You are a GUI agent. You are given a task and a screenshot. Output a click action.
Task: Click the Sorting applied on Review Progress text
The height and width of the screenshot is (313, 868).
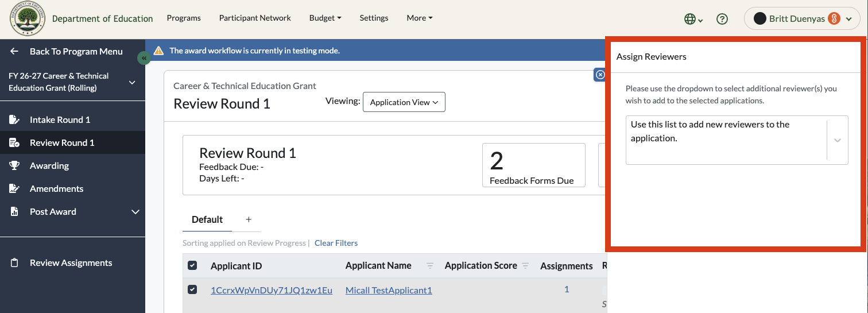click(244, 243)
